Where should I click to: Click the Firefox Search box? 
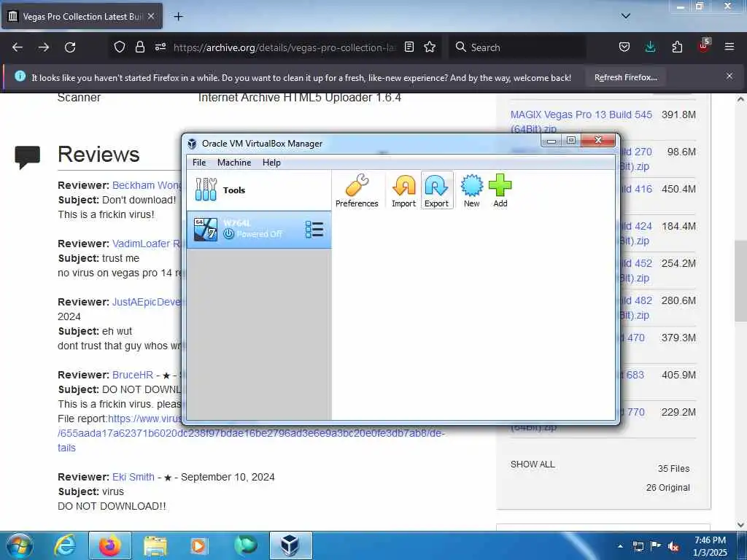tap(517, 47)
